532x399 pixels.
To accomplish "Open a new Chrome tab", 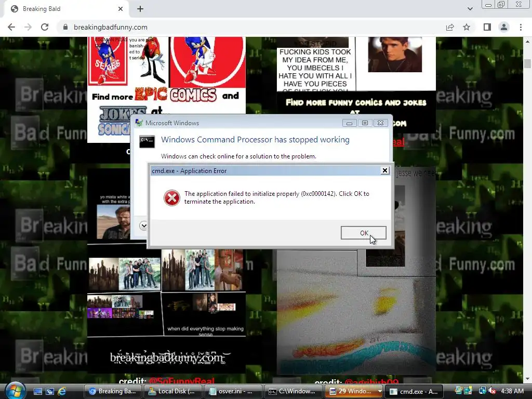I will coord(140,9).
